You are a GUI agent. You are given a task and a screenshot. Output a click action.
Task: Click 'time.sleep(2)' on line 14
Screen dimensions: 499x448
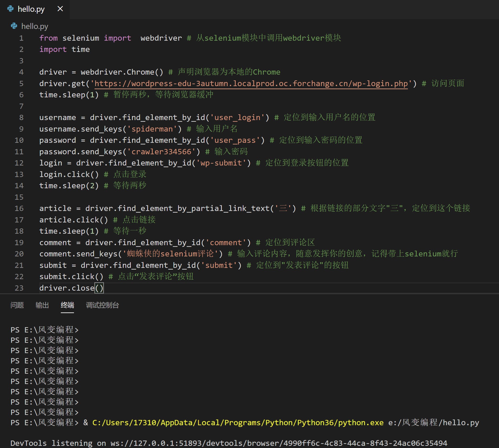[x=69, y=186]
